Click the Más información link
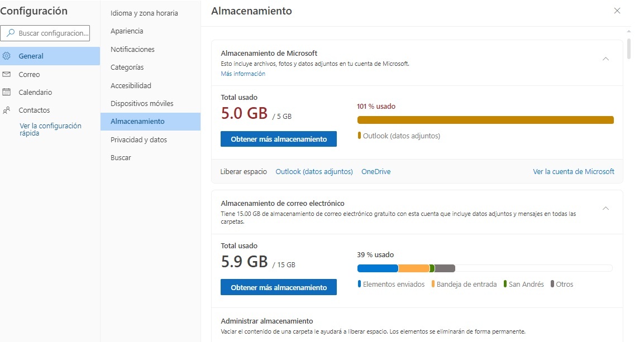Image resolution: width=644 pixels, height=342 pixels. click(243, 74)
